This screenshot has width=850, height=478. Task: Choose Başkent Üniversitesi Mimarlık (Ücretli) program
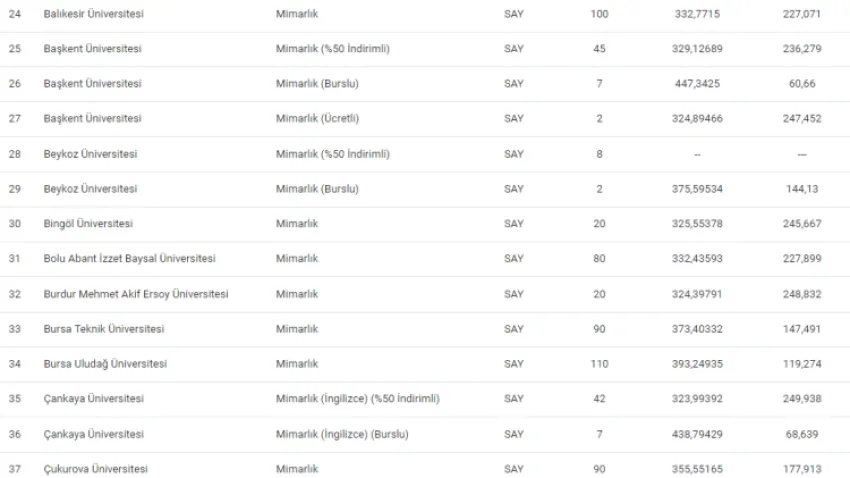pyautogui.click(x=317, y=118)
